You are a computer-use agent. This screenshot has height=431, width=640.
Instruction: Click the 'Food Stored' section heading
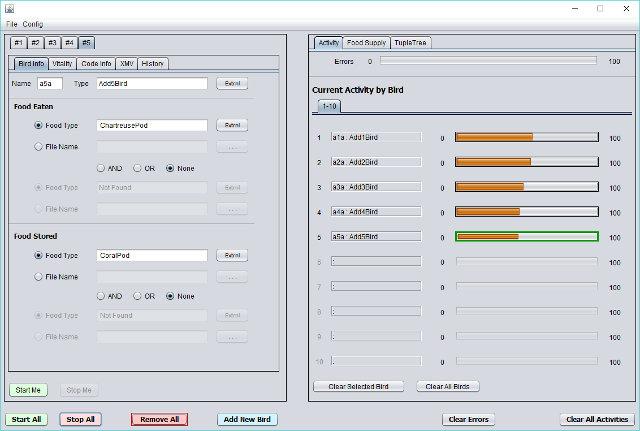pyautogui.click(x=36, y=236)
